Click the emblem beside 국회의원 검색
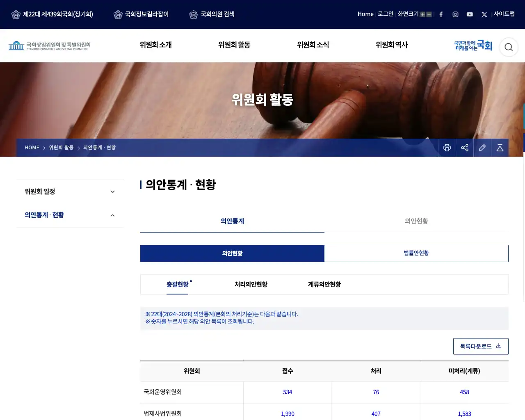Screen dimensions: 525x420 194,14
